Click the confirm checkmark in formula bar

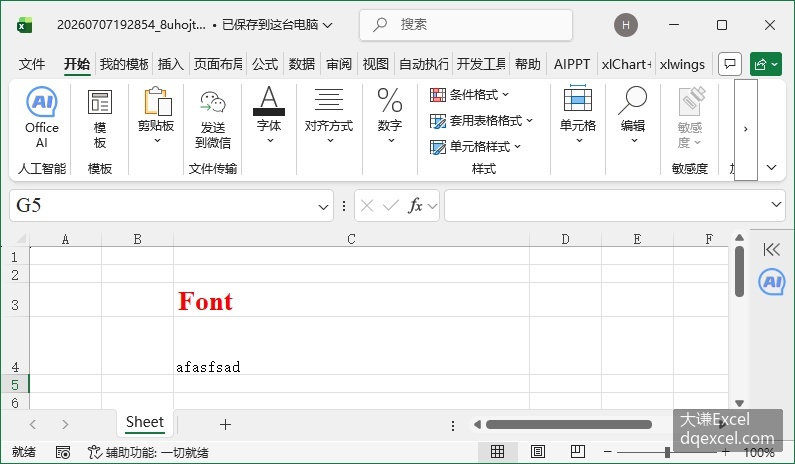tap(390, 205)
